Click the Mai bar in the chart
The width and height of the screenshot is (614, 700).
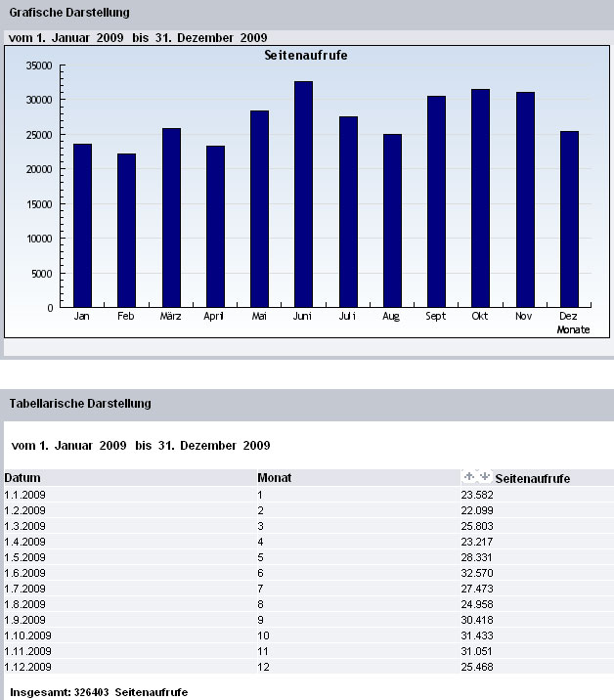pos(259,208)
